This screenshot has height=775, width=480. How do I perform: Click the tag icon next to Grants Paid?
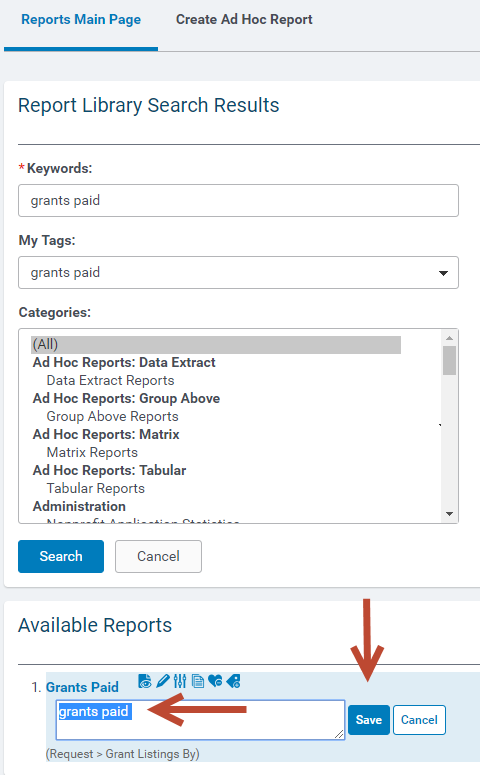[x=233, y=681]
